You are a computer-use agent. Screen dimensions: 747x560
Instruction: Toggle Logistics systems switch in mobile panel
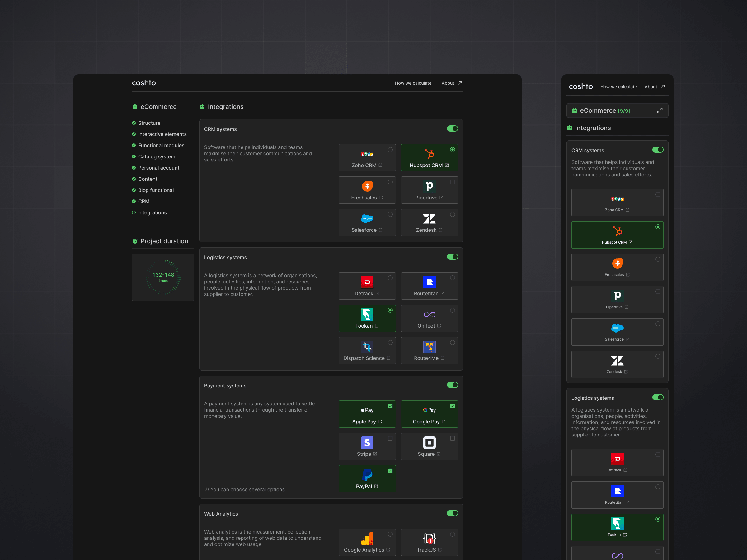658,398
